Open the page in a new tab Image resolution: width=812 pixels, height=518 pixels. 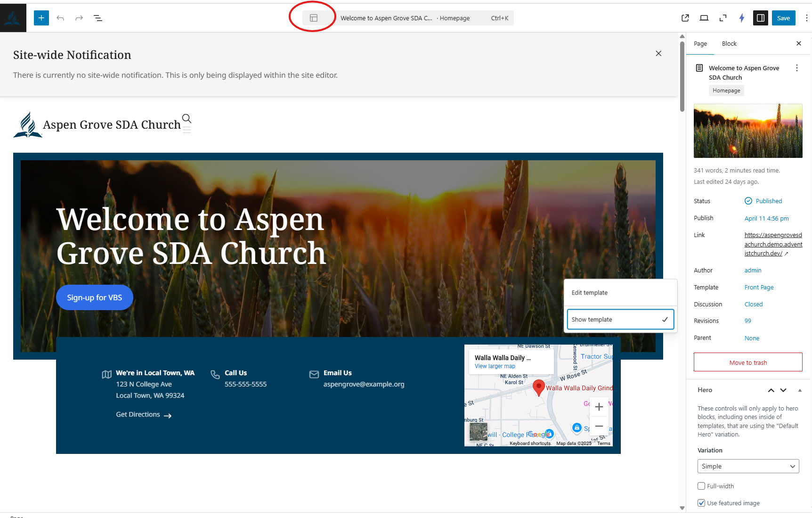(685, 18)
